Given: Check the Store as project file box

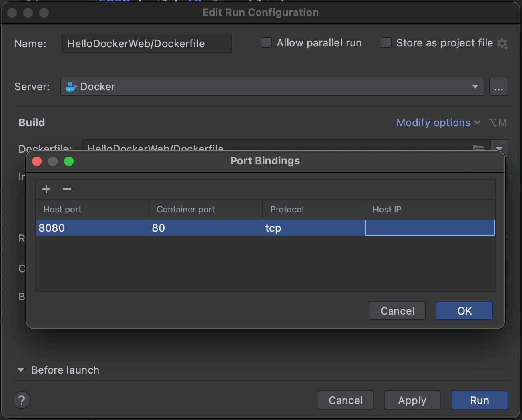Looking at the screenshot, I should [x=386, y=43].
